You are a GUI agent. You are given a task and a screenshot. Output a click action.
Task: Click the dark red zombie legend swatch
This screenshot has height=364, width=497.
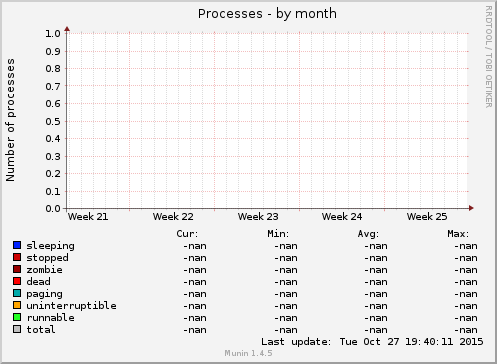pyautogui.click(x=17, y=269)
